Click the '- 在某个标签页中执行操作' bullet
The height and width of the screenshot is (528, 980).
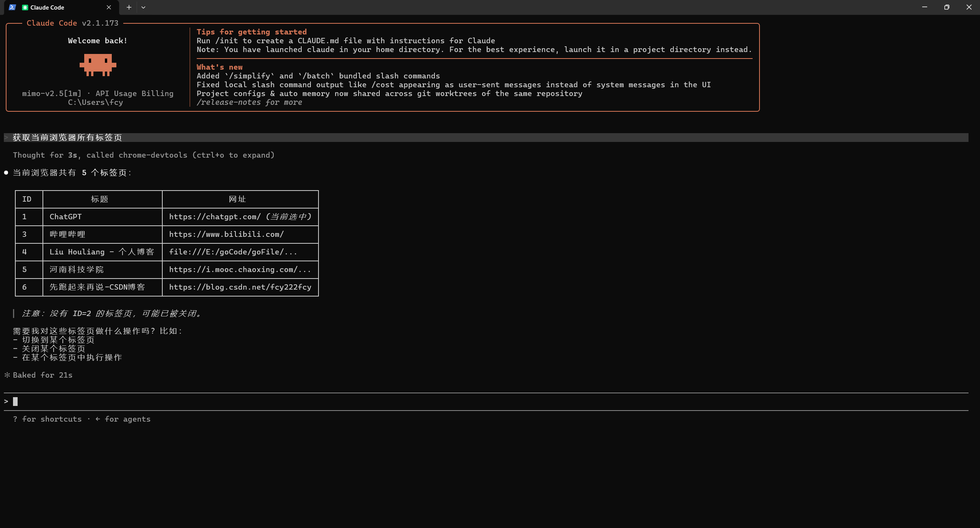point(67,357)
